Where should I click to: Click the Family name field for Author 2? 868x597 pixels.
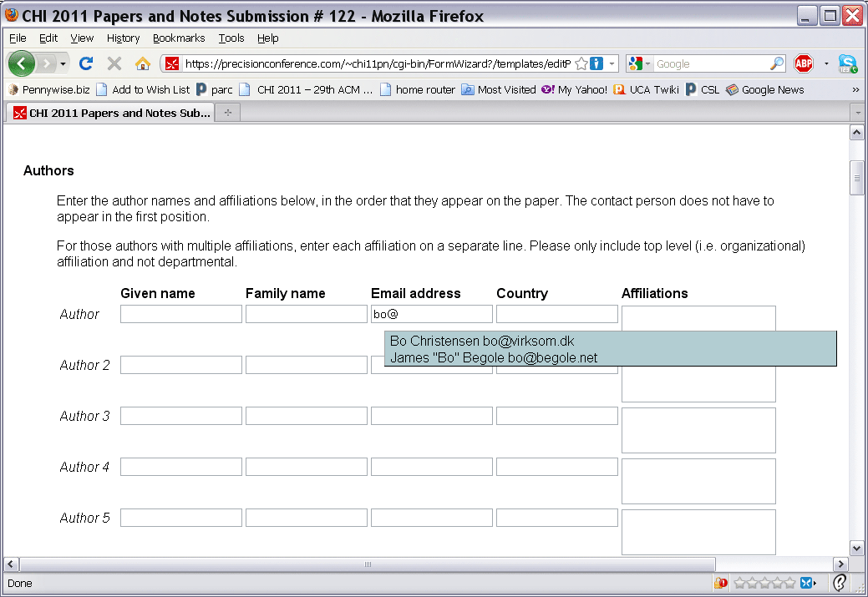[x=306, y=365]
